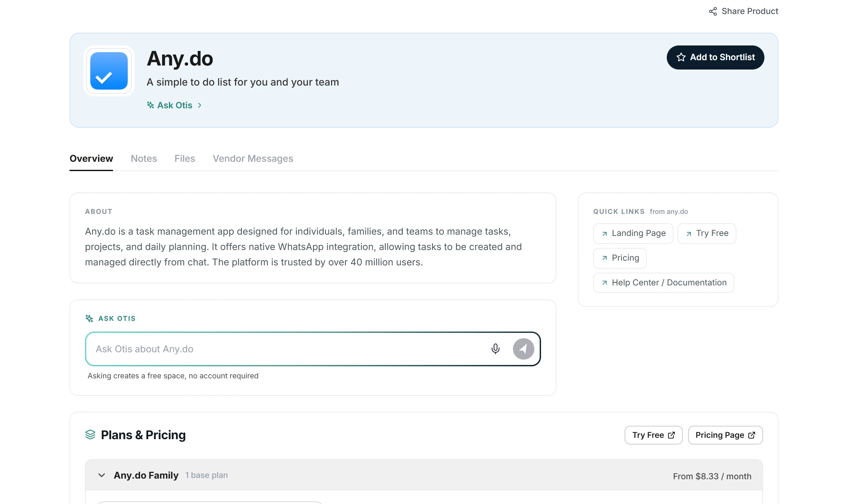
Task: Open the Pricing quick link
Action: pyautogui.click(x=620, y=258)
